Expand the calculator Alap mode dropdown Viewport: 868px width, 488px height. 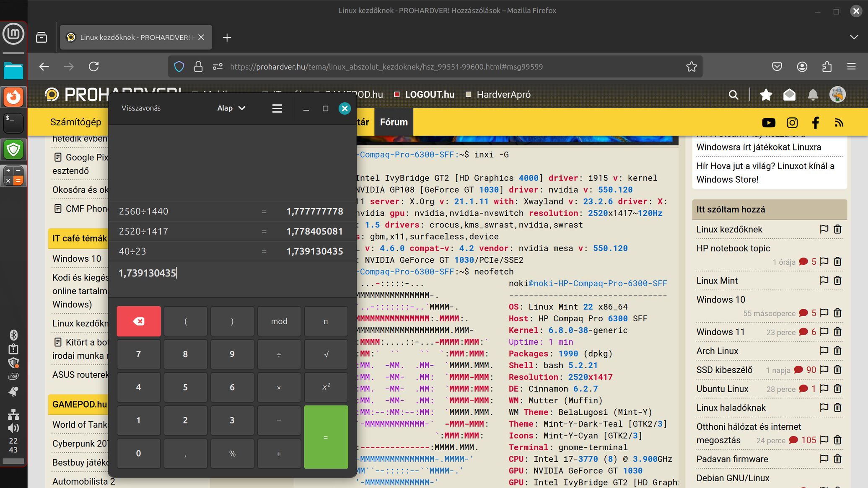pos(231,108)
